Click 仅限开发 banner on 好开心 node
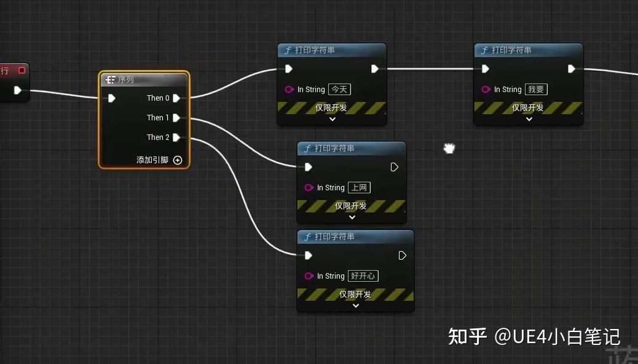This screenshot has width=638, height=364. [x=355, y=294]
